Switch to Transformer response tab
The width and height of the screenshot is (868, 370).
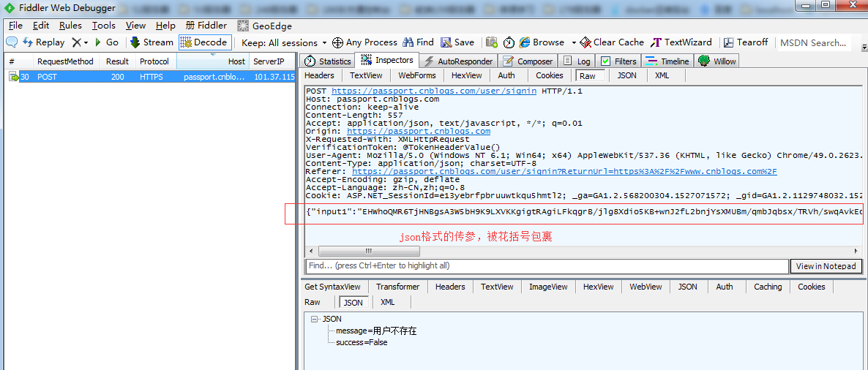click(397, 287)
